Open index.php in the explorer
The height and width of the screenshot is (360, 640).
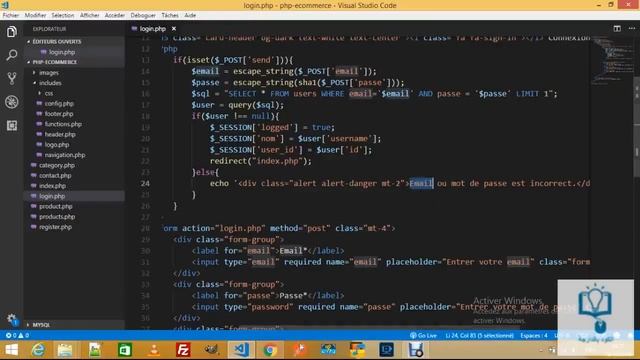(52, 186)
